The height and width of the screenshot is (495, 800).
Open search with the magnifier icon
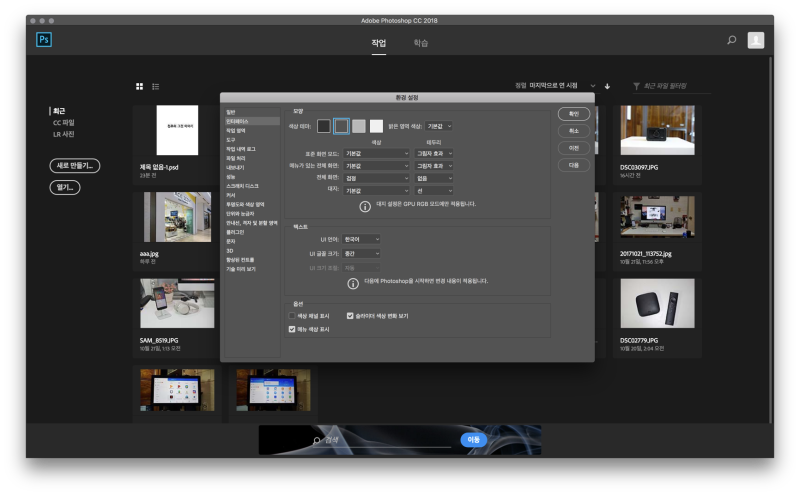(x=732, y=40)
